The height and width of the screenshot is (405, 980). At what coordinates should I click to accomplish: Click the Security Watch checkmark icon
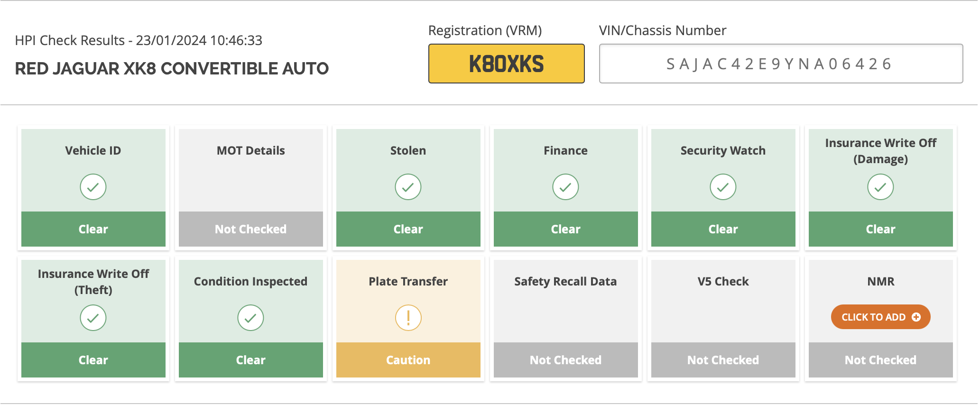tap(723, 187)
